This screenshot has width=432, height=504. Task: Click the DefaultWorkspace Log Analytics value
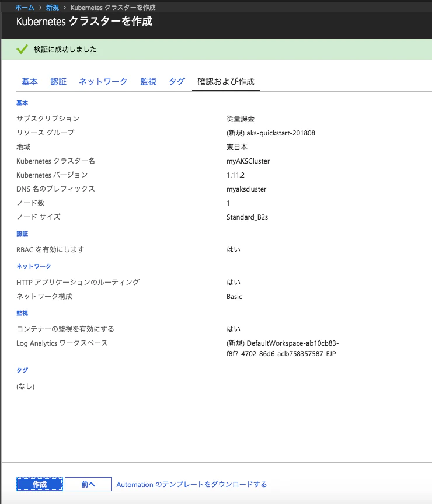(283, 349)
